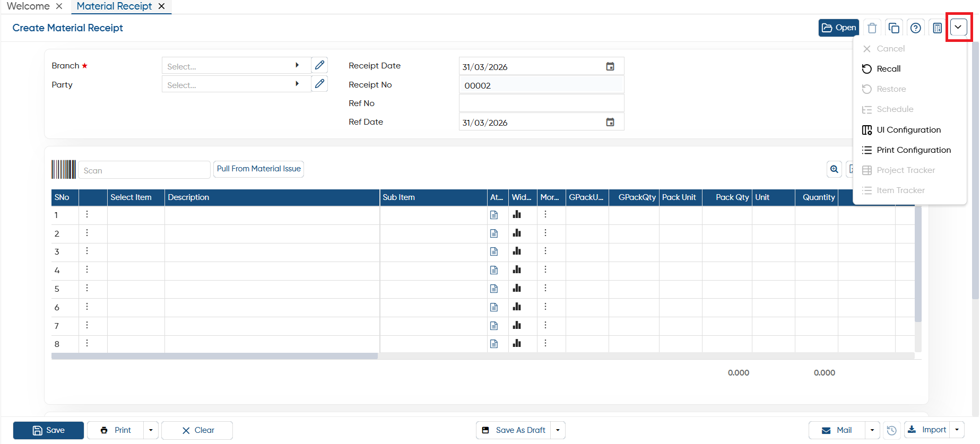The image size is (980, 444).
Task: Click the edit pencil next to Branch
Action: [319, 65]
